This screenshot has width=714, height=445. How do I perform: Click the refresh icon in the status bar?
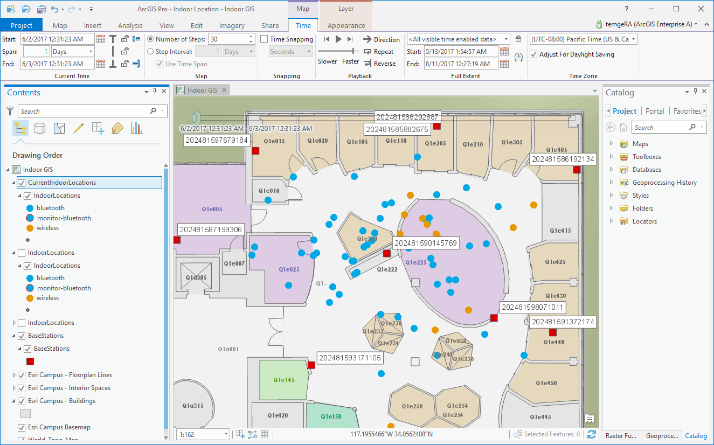[x=592, y=434]
